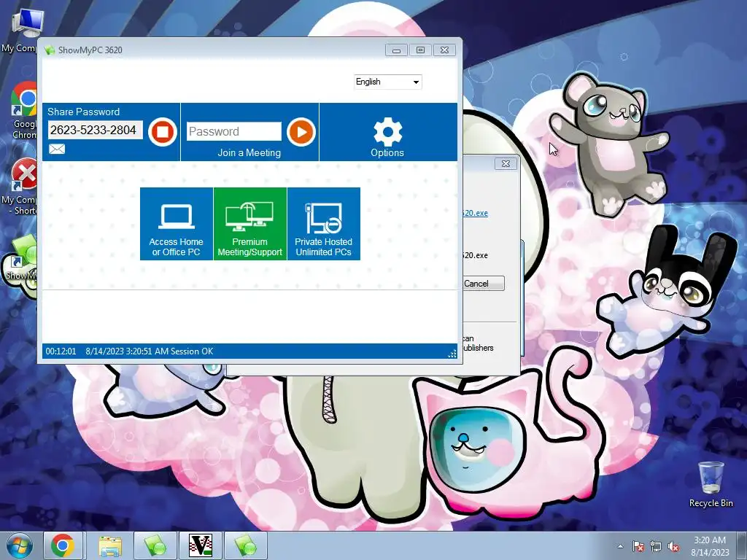Close the background download dialog
Image resolution: width=747 pixels, height=560 pixels.
coord(506,164)
